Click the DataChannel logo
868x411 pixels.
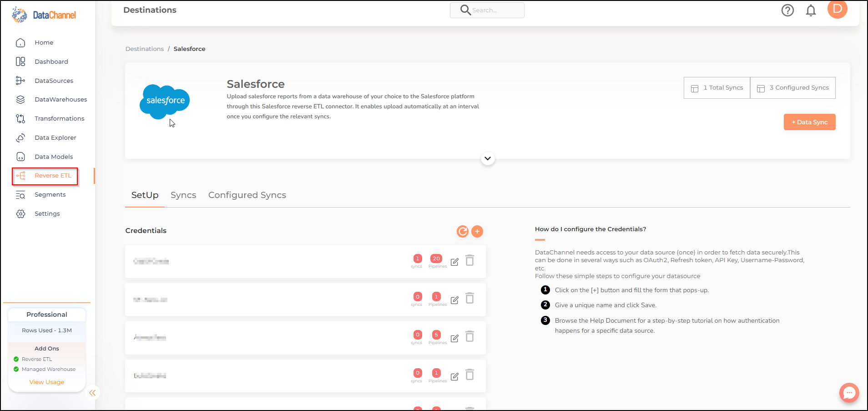[x=44, y=15]
